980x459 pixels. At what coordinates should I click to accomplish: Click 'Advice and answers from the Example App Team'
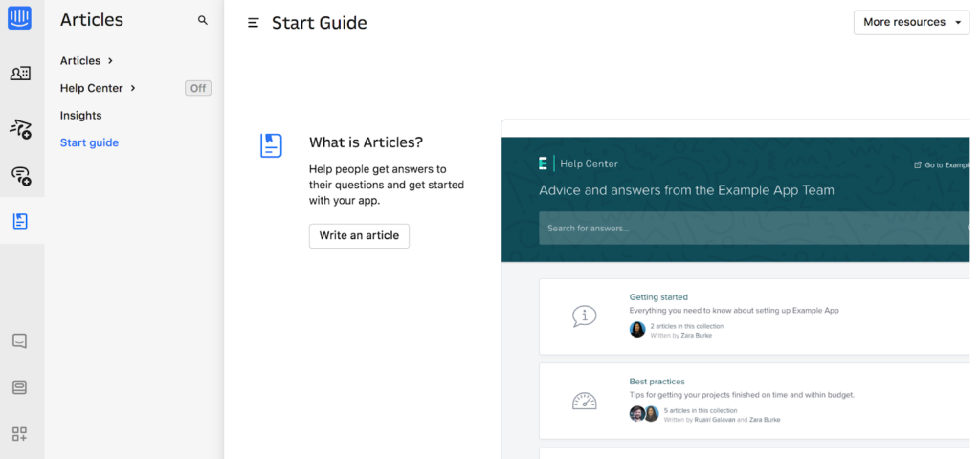click(686, 190)
